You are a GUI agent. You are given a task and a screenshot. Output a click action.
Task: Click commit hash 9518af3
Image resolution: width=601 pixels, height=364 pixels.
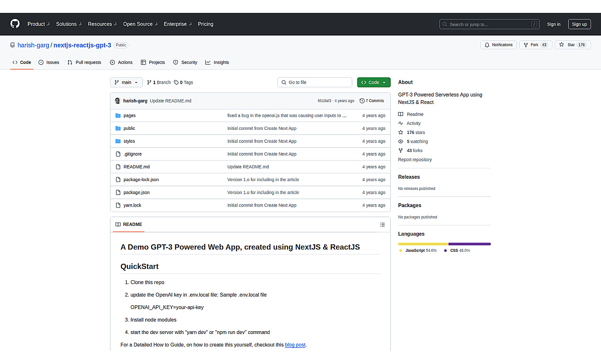325,101
